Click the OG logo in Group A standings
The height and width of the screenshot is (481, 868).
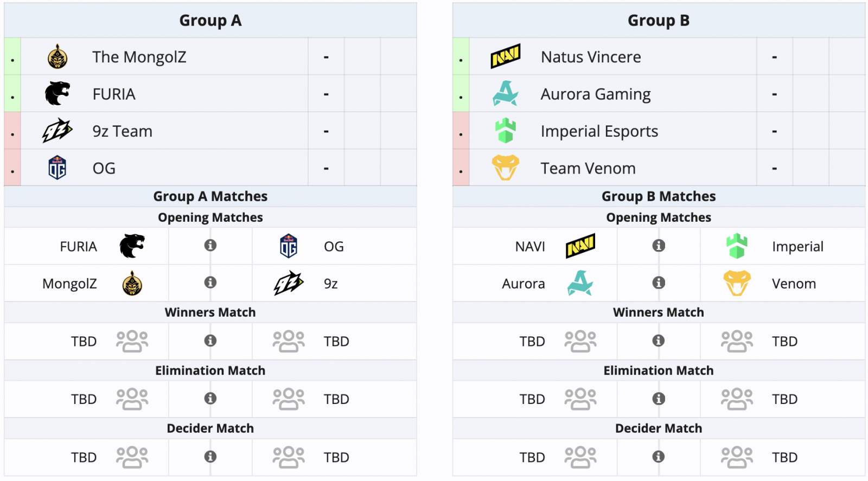pyautogui.click(x=57, y=168)
